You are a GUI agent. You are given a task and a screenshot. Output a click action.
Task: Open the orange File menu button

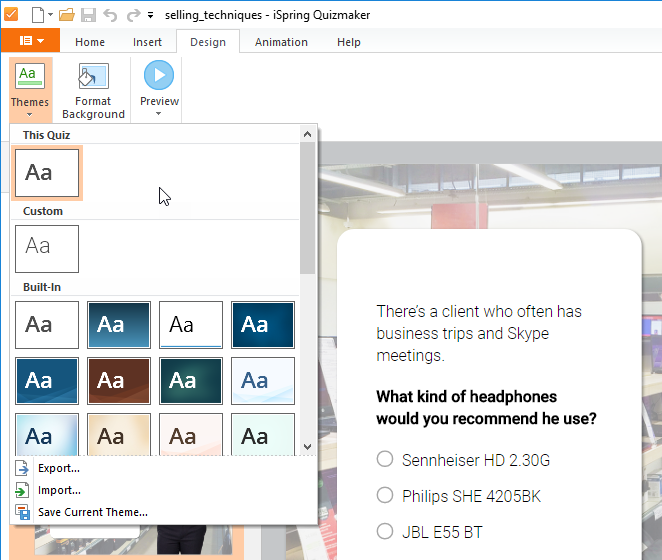pos(31,41)
